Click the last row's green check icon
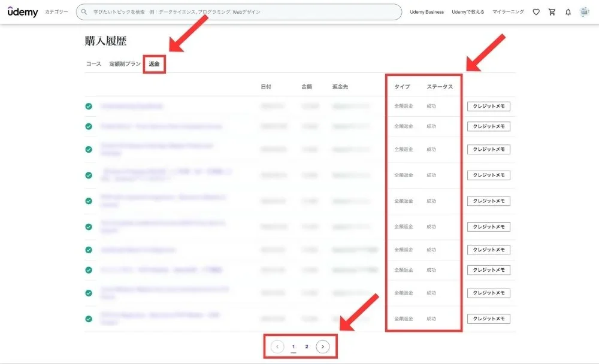This screenshot has width=599, height=364. [89, 319]
